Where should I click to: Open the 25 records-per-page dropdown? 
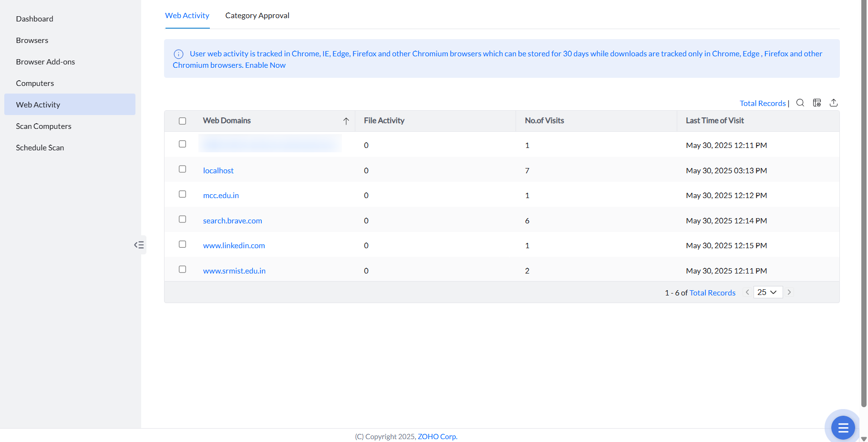[x=768, y=292]
